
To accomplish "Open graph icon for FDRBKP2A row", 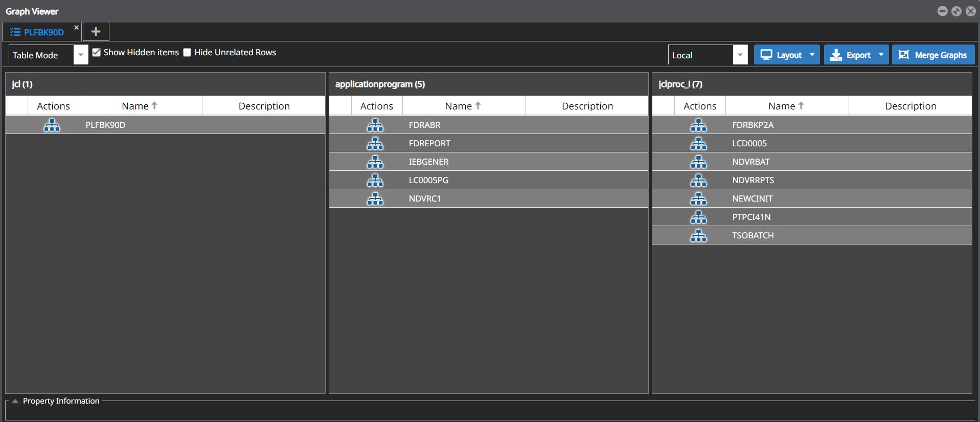I will coord(698,125).
